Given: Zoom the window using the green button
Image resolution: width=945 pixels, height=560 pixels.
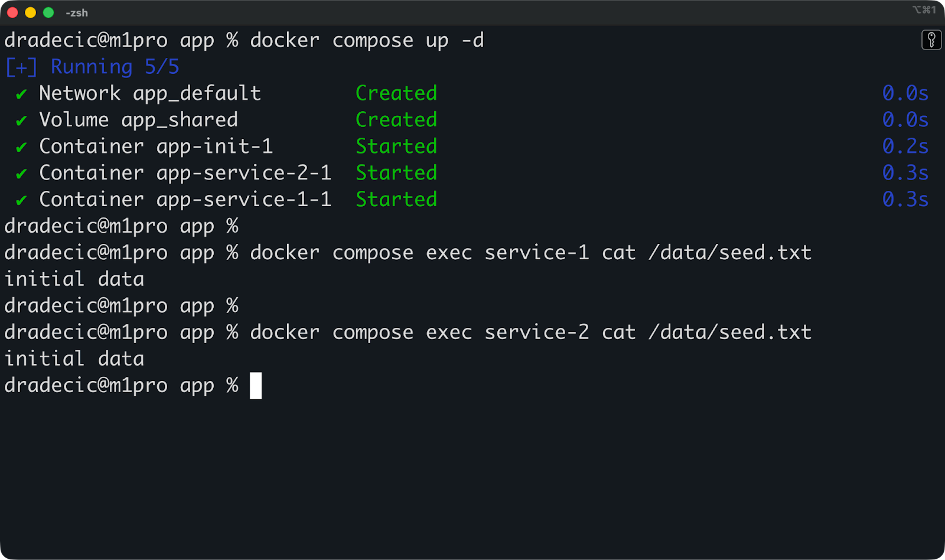Looking at the screenshot, I should click(x=49, y=12).
